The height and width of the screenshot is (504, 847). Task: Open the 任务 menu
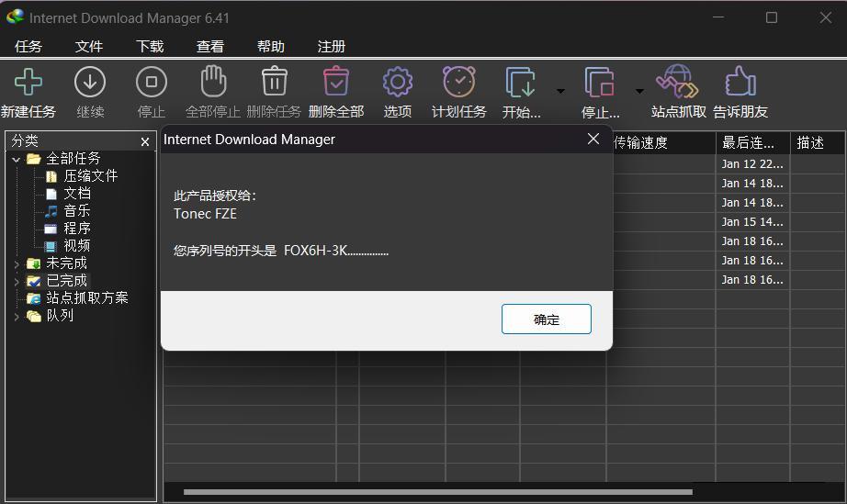coord(28,47)
